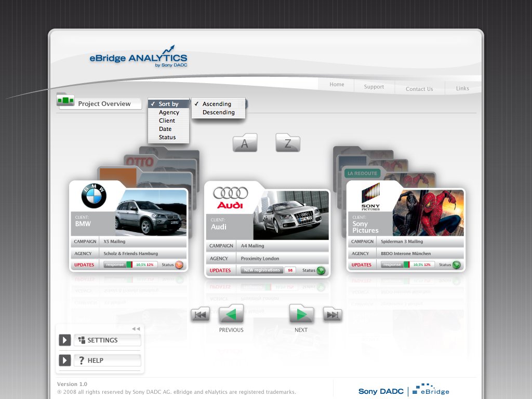Open the Links tab

pyautogui.click(x=462, y=88)
